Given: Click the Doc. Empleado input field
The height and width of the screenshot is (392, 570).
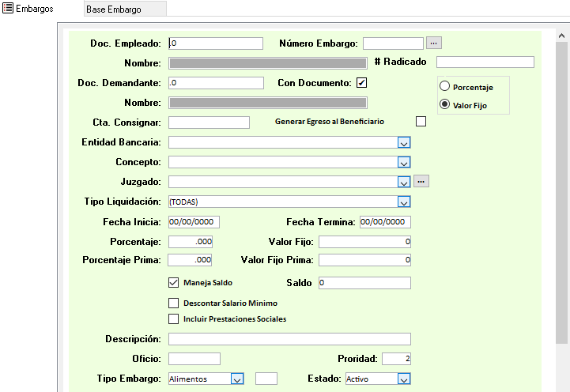Looking at the screenshot, I should click(216, 43).
